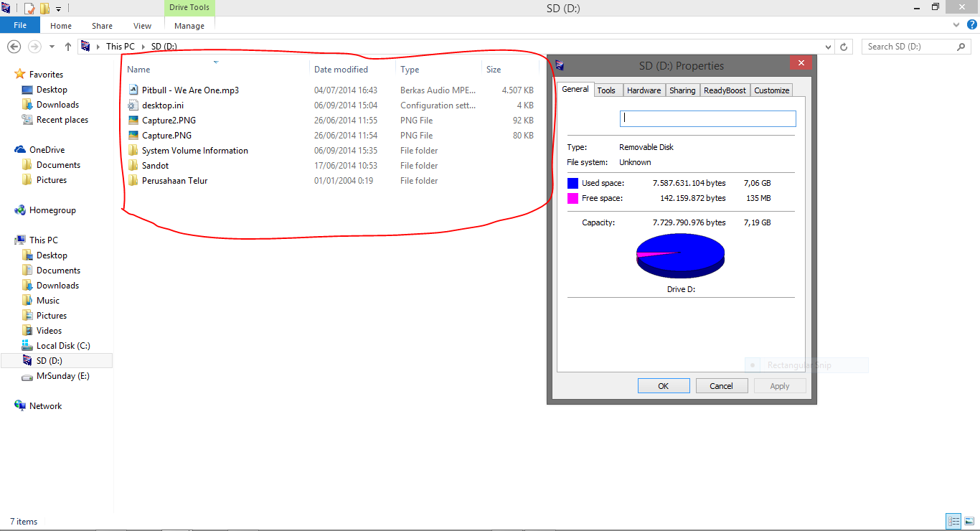Select Downloads under Favorites
Viewport: 980px width, 531px height.
(x=57, y=105)
